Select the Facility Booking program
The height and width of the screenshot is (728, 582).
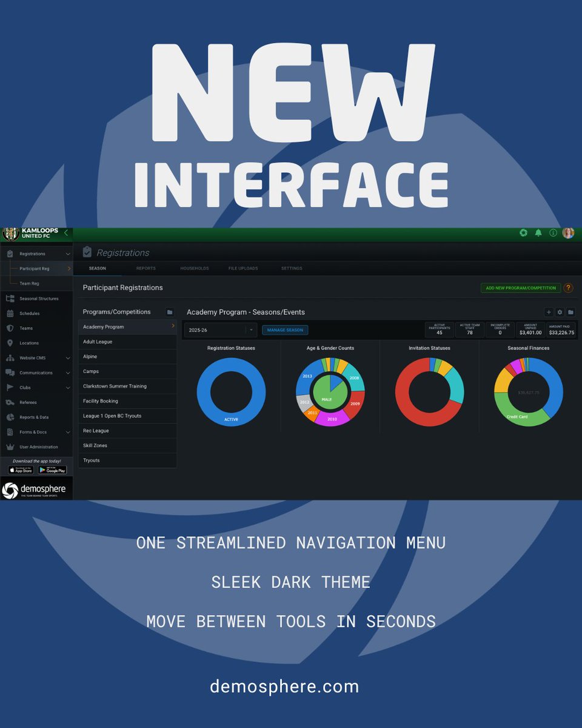pyautogui.click(x=127, y=401)
